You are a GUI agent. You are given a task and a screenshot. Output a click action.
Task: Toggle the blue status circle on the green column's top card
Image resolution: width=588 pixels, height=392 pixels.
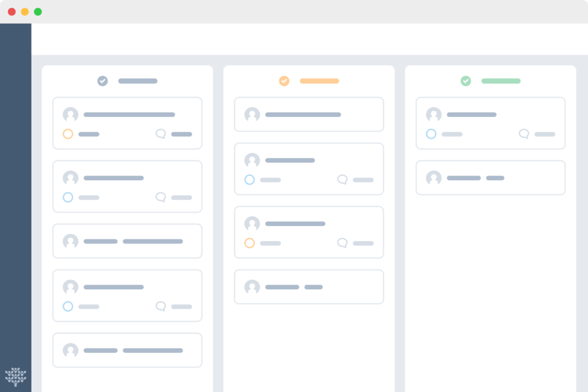pos(431,134)
